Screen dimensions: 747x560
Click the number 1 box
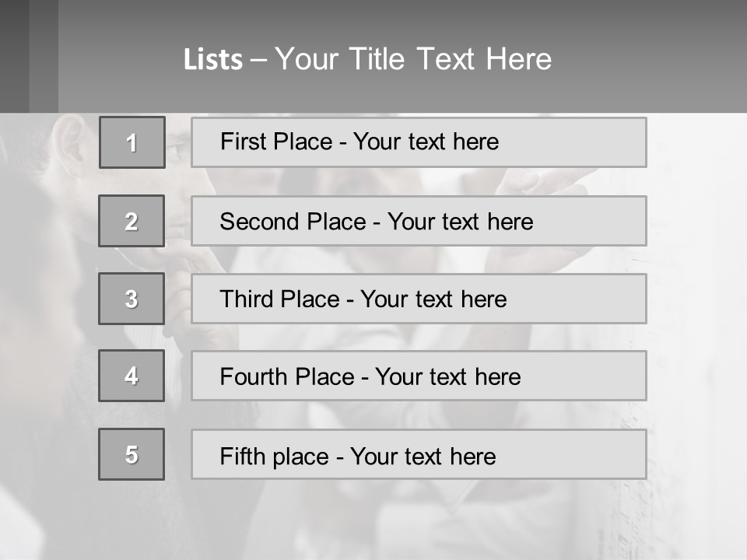(132, 142)
